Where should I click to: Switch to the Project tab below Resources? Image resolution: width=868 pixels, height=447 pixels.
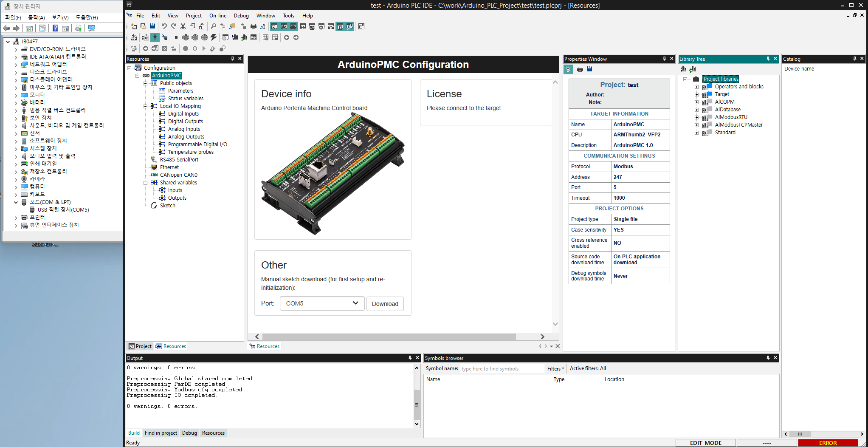pos(140,346)
